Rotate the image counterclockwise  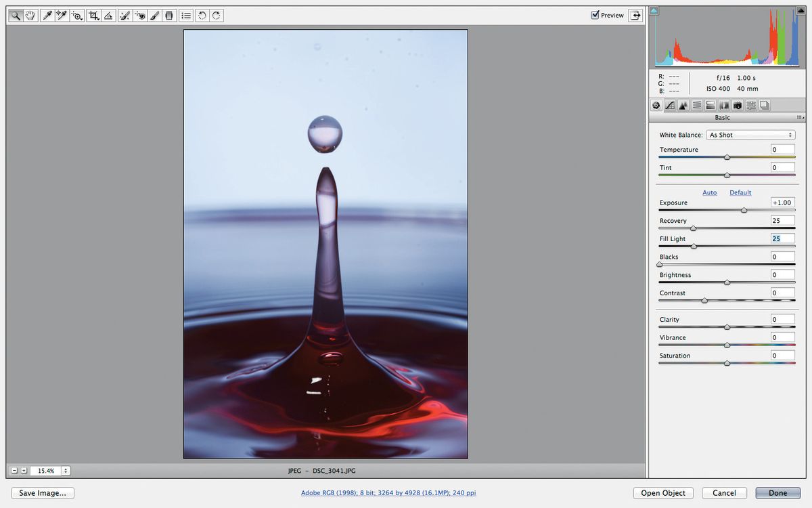click(x=202, y=15)
